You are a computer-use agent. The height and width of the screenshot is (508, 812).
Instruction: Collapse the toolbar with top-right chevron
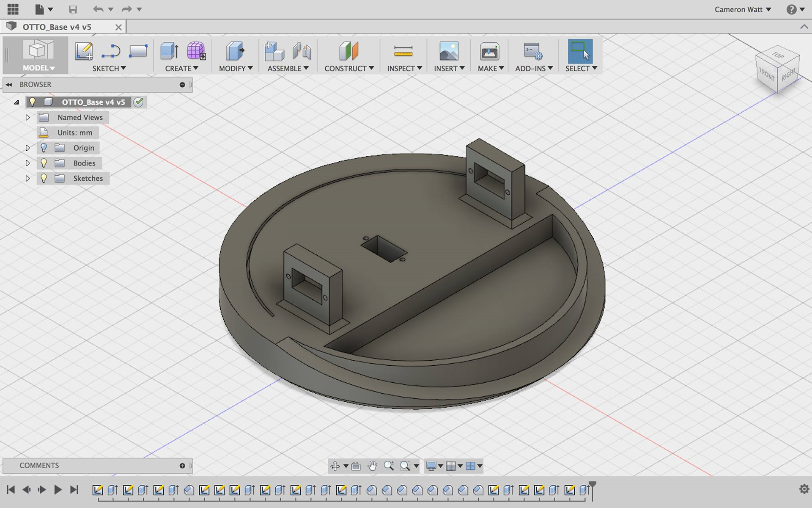coord(804,27)
